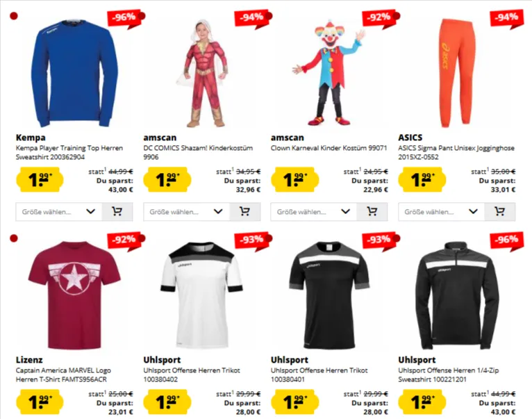Add ASICS Sigma Pant to cart
This screenshot has width=532, height=419.
coord(500,212)
